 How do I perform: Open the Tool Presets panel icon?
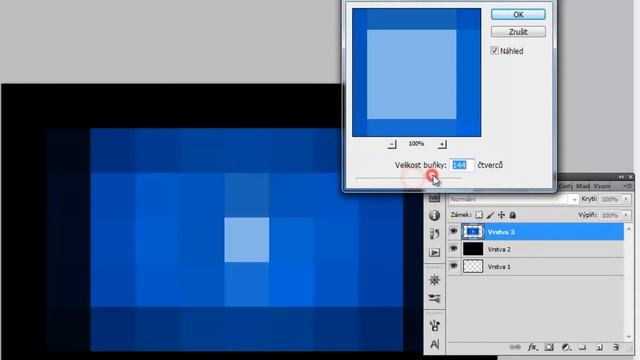(x=434, y=298)
